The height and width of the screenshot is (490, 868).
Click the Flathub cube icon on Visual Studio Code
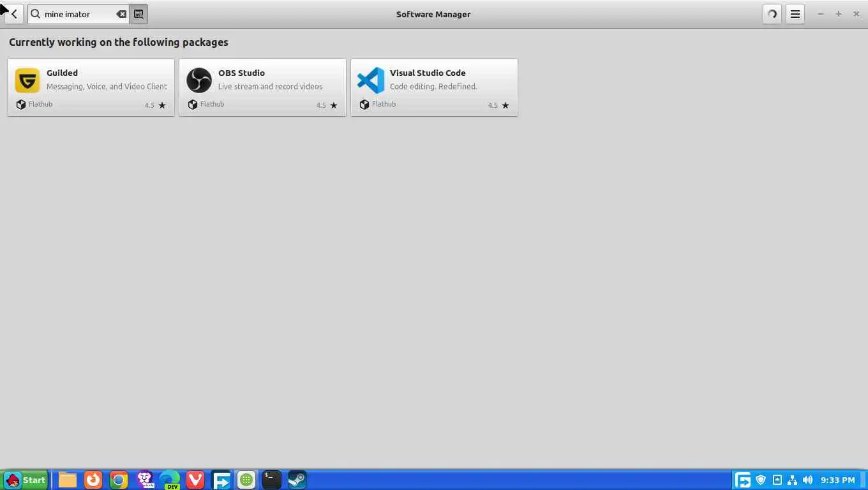pos(364,104)
